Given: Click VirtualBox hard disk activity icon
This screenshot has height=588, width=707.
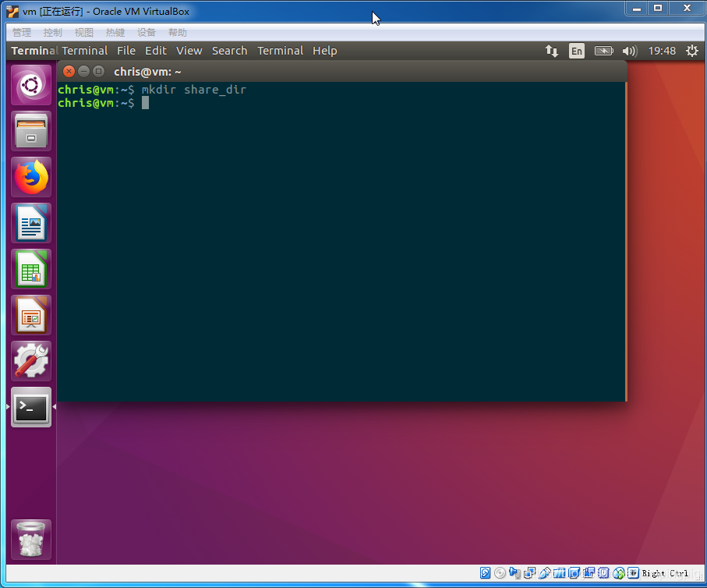Looking at the screenshot, I should coord(485,573).
